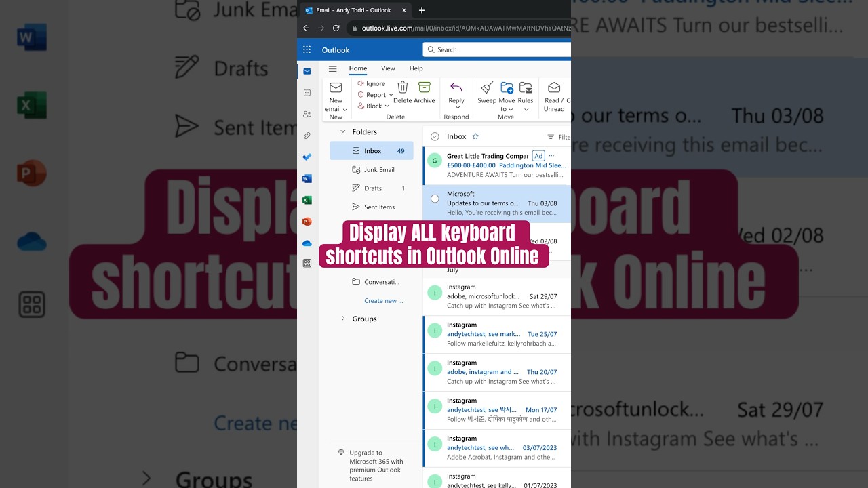This screenshot has height=488, width=868.
Task: Reply to the selected email
Action: coord(456,92)
